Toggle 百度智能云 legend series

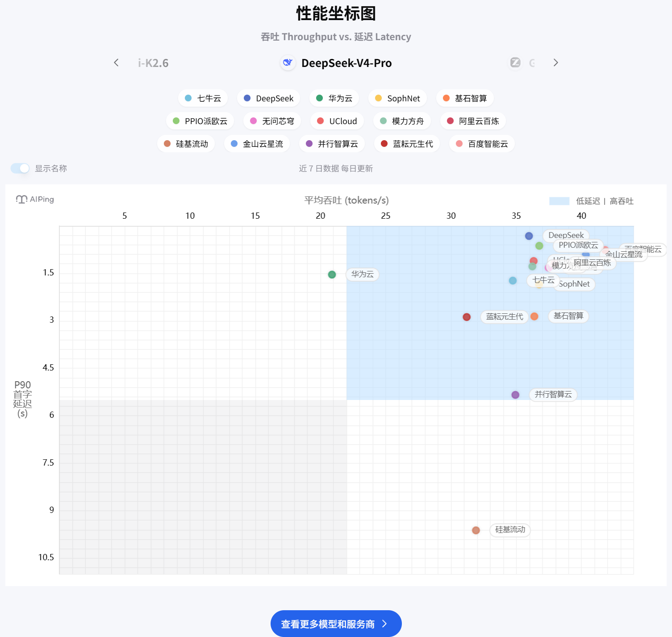tap(482, 144)
